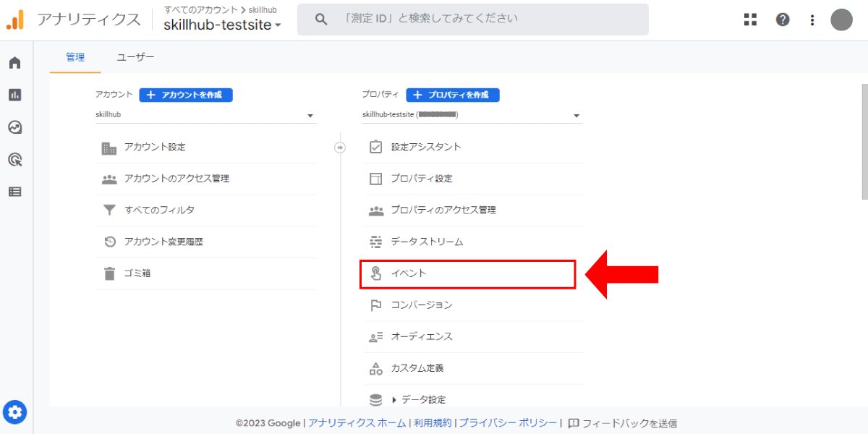Click the すべてのアカウント breadcrumb text
The width and height of the screenshot is (868, 434).
click(200, 9)
